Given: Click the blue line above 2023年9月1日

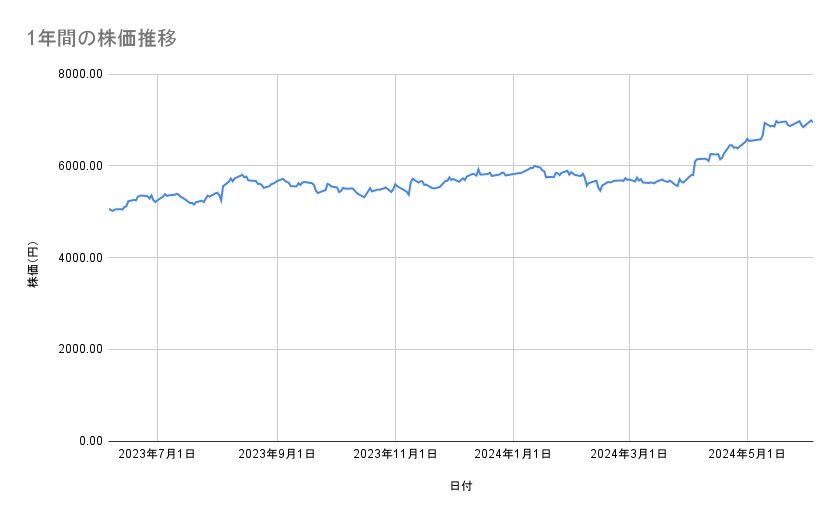Looking at the screenshot, I should (277, 181).
